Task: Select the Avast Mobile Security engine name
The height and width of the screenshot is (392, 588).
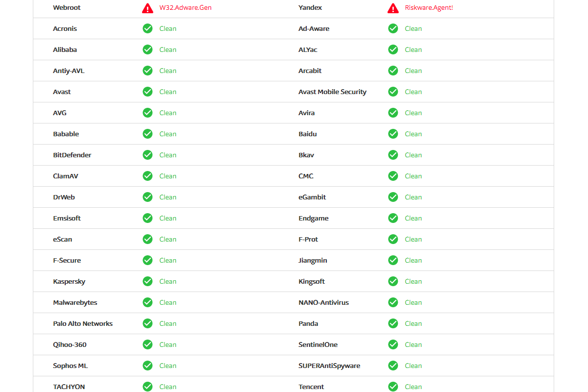Action: pyautogui.click(x=332, y=92)
